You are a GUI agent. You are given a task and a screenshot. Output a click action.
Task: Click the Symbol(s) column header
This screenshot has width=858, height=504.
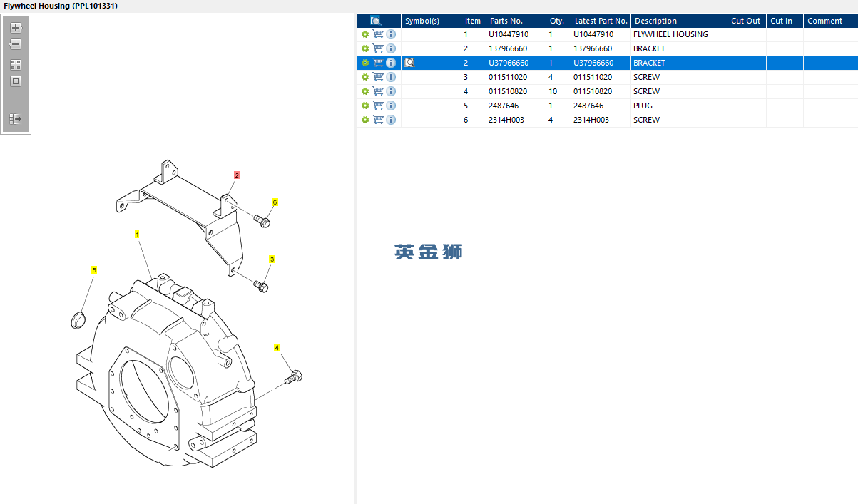[x=431, y=21]
